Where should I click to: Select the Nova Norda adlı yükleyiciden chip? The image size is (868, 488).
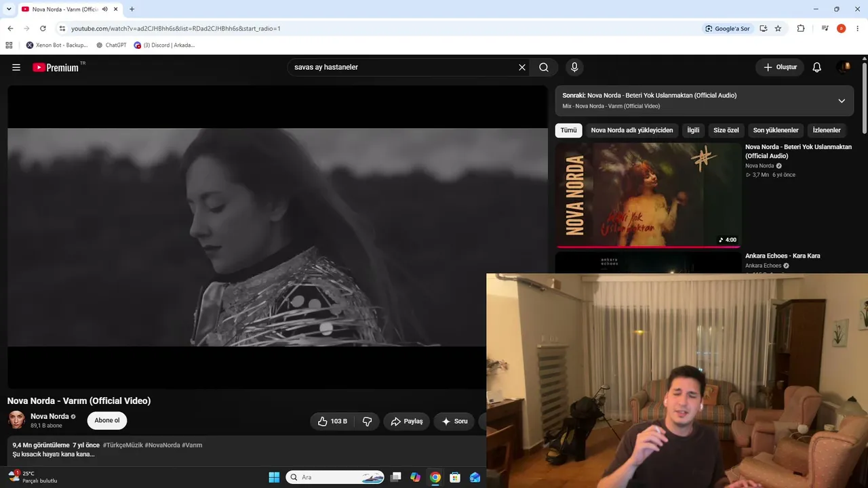[x=632, y=130]
